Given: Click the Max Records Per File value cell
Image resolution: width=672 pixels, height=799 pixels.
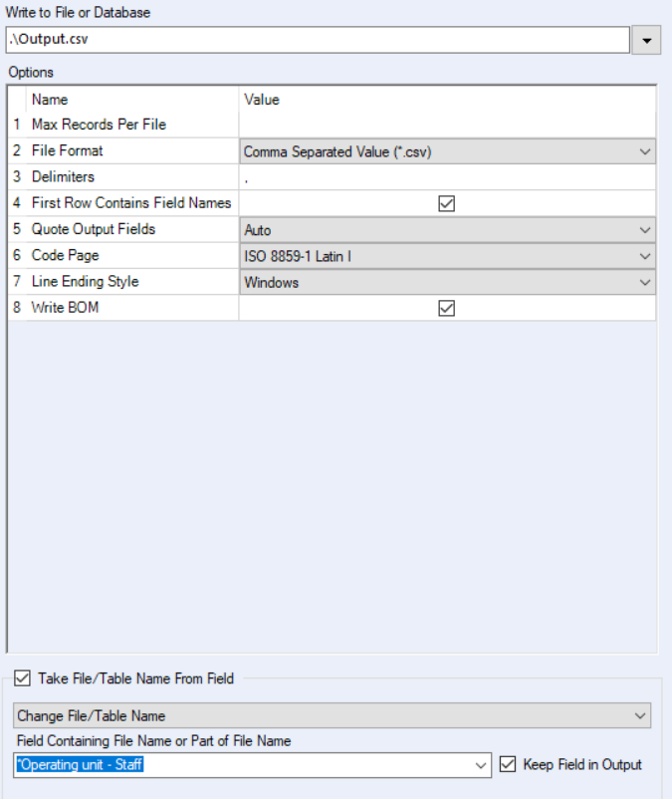Looking at the screenshot, I should 447,125.
